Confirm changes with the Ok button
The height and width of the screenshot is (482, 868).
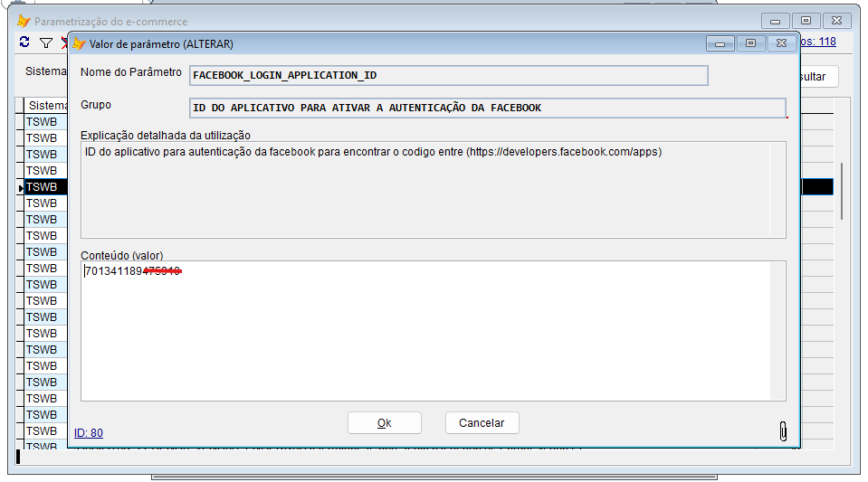pos(384,423)
